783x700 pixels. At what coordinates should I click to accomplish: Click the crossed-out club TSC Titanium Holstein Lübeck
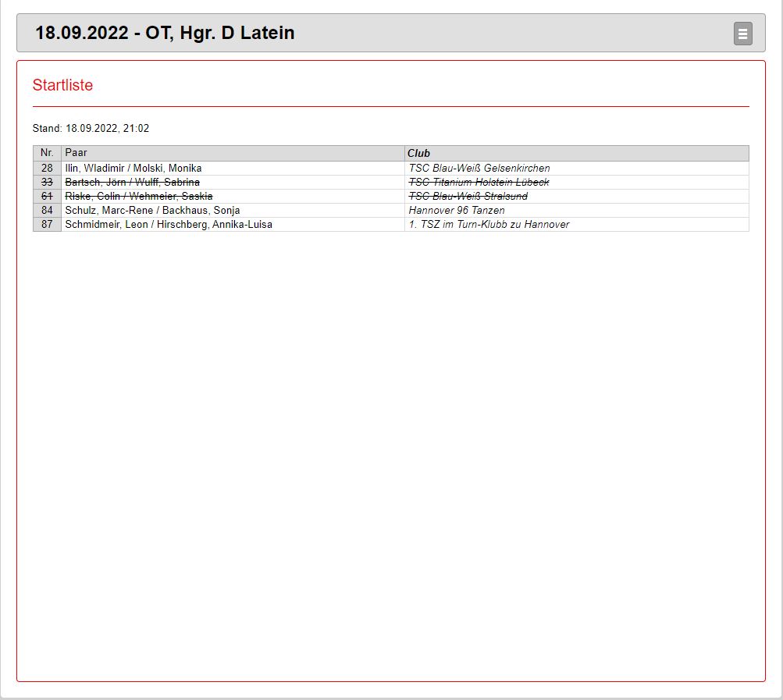click(479, 182)
